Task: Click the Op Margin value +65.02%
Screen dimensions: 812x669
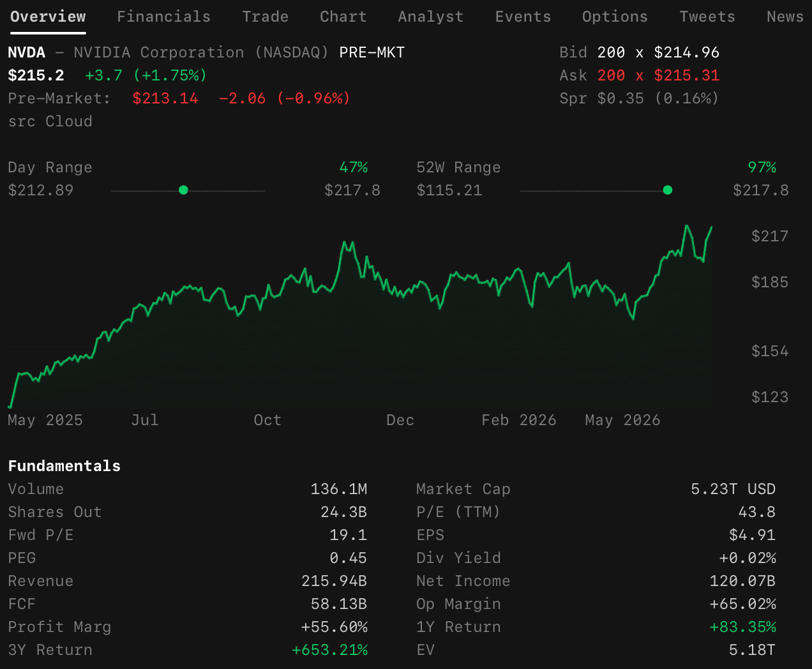Action: point(743,604)
